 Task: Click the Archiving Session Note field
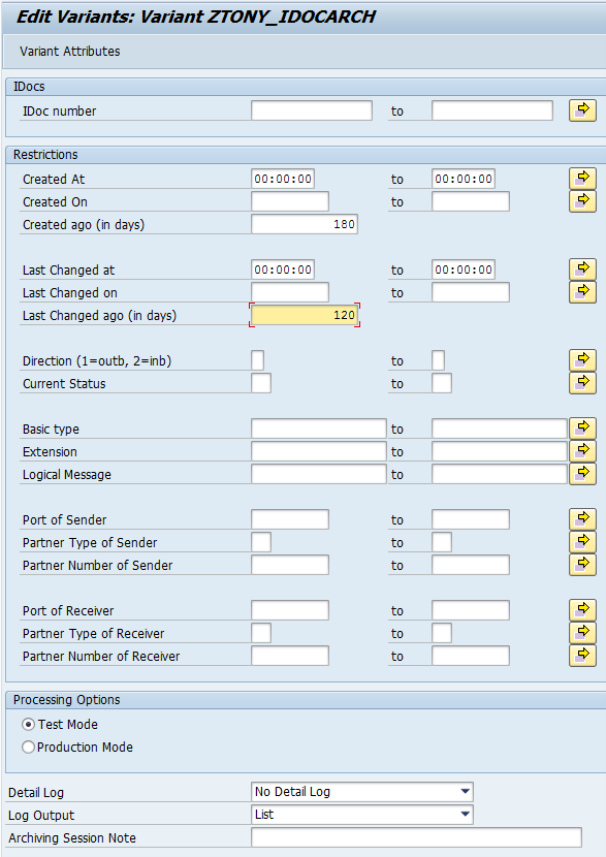point(415,838)
